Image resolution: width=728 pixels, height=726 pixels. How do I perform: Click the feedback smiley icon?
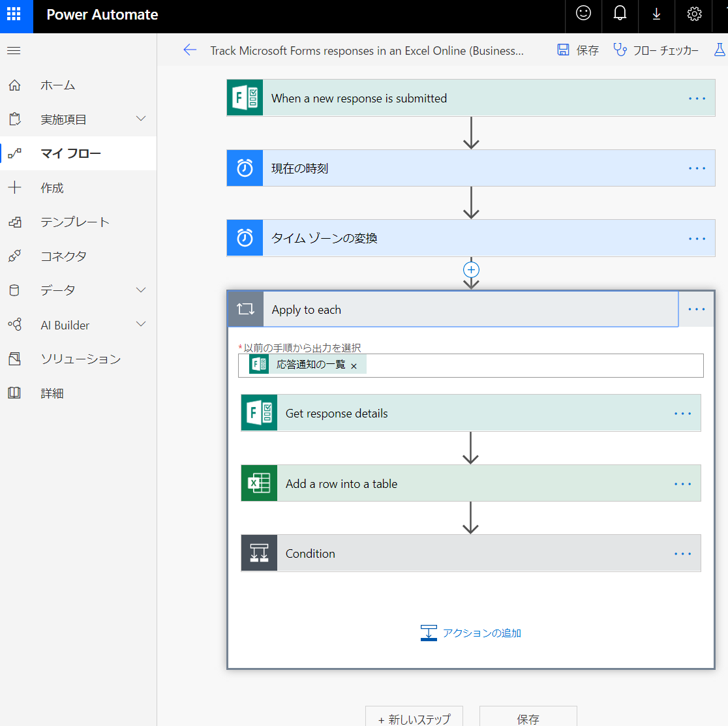pyautogui.click(x=583, y=14)
